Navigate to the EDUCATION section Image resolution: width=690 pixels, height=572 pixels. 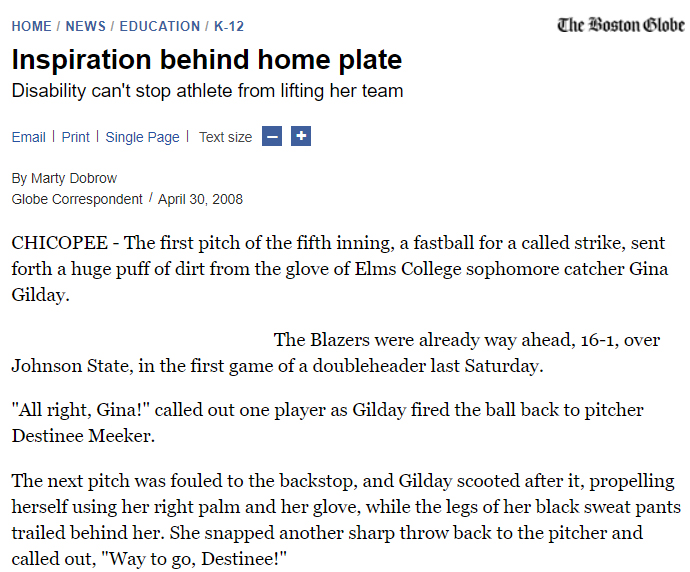[159, 26]
